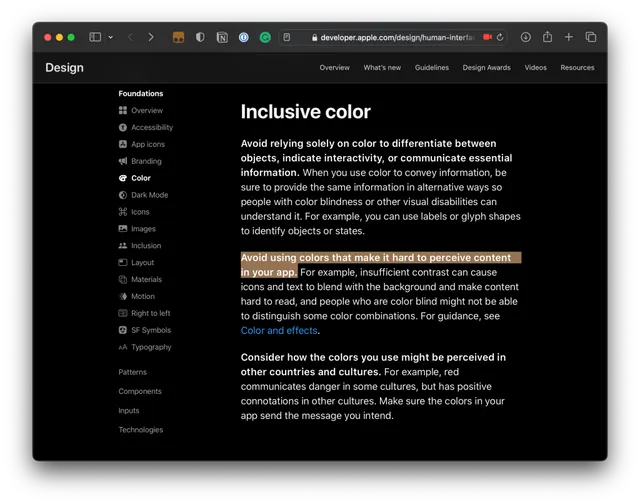Image resolution: width=640 pixels, height=504 pixels.
Task: Expand the Patterns sidebar section
Action: pos(132,372)
